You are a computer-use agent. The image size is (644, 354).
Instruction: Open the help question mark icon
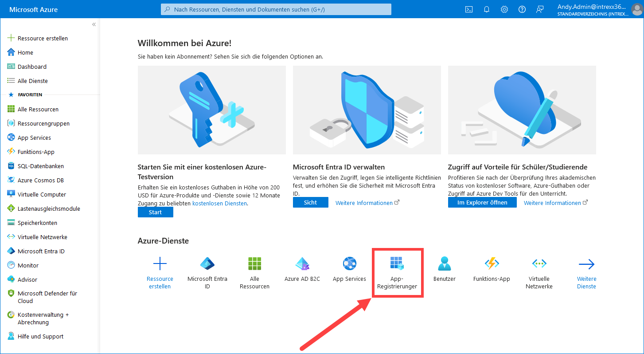click(x=522, y=9)
